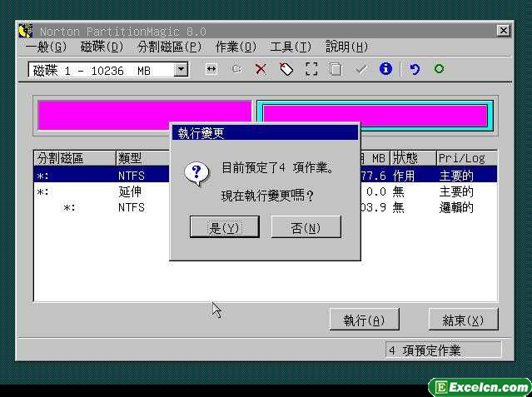Open the disk selector dropdown arrow
532x397 pixels.
point(181,70)
